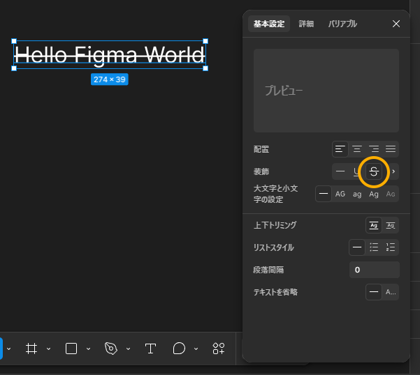Open the Comment tool dropdown chevron

pos(196,349)
